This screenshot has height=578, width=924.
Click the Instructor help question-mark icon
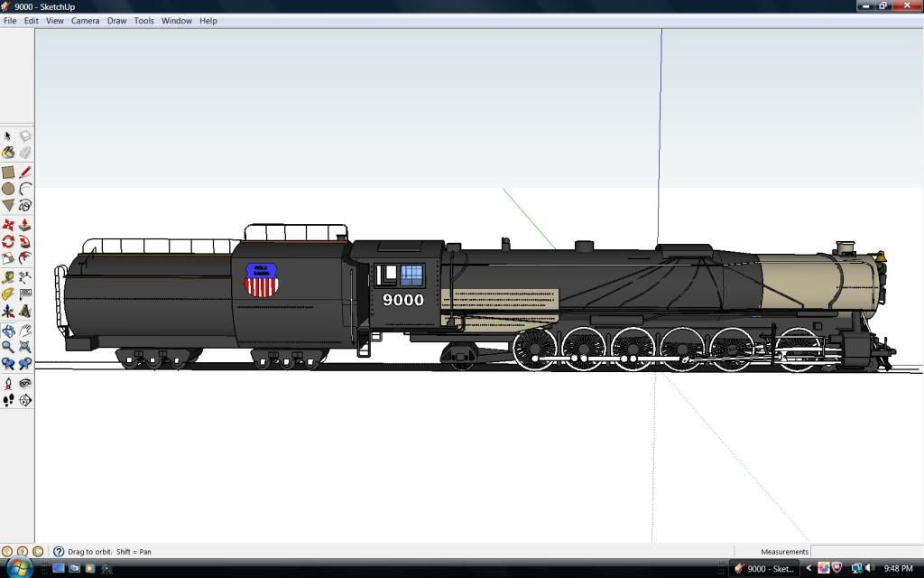[59, 552]
